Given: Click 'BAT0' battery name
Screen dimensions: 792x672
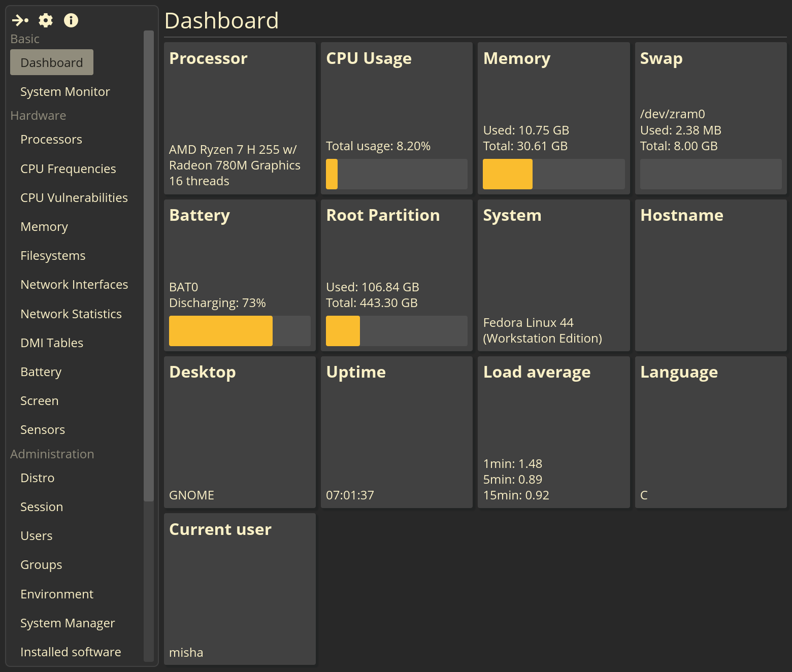Looking at the screenshot, I should (x=183, y=287).
